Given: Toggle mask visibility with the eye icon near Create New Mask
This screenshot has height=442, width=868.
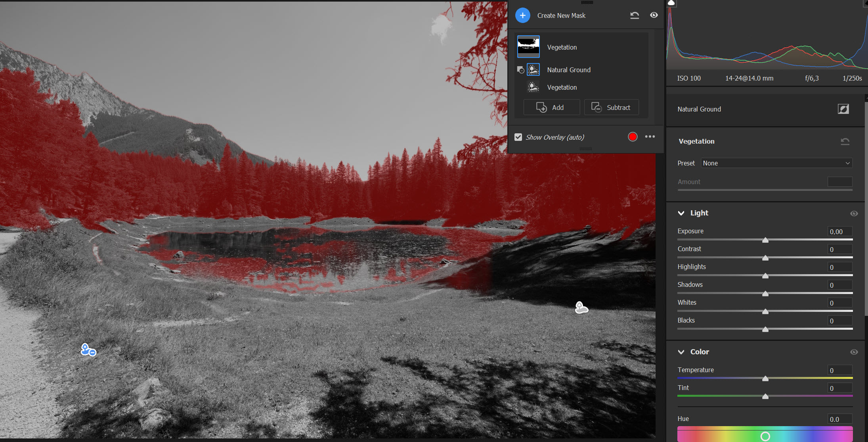Looking at the screenshot, I should [x=654, y=15].
